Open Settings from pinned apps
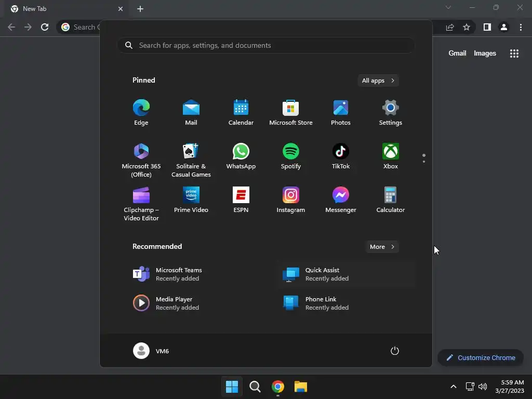Viewport: 532px width, 399px height. coord(391,112)
